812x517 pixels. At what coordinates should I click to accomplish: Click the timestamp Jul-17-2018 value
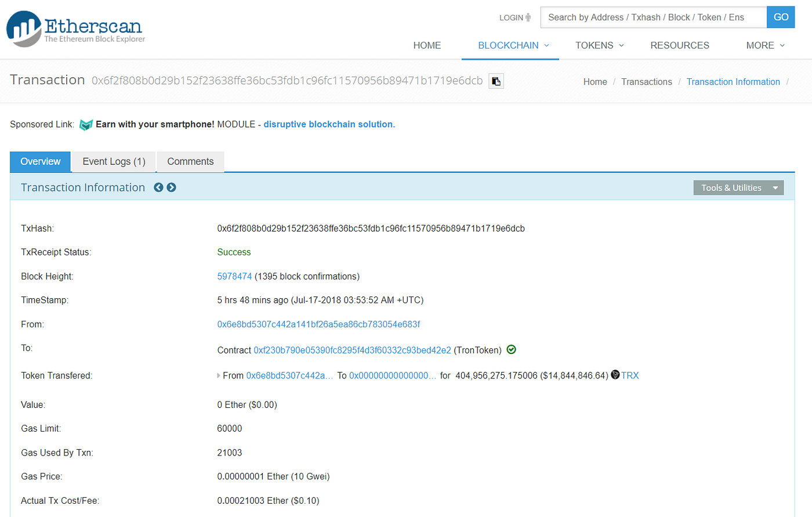click(320, 300)
